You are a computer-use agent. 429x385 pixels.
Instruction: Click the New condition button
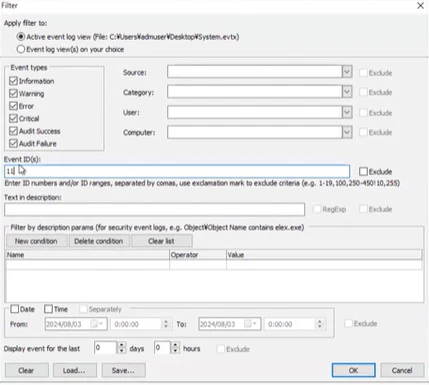36,241
